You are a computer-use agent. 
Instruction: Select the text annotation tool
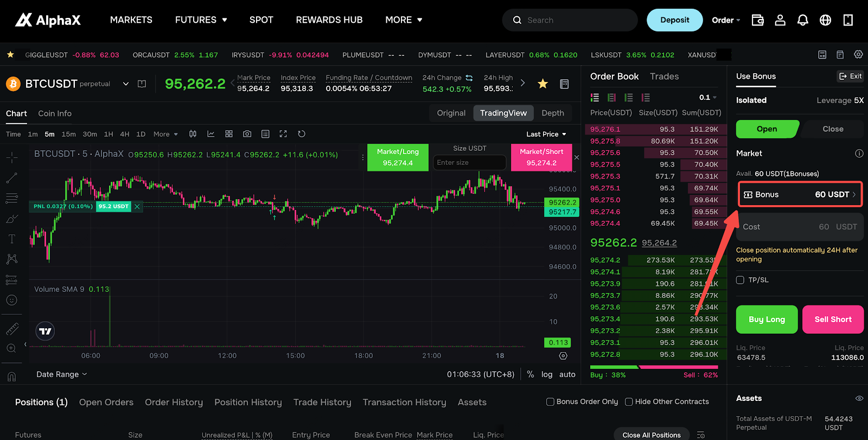coord(12,239)
